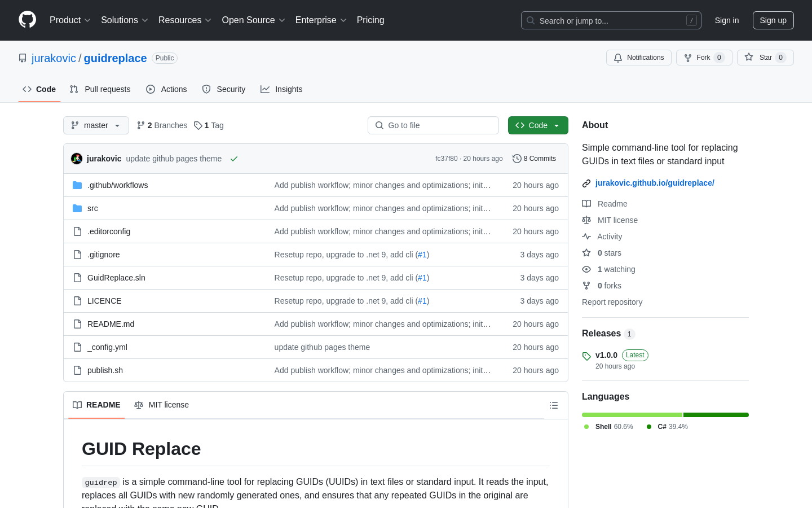The height and width of the screenshot is (508, 812).
Task: View the 2 Branches link
Action: tap(162, 125)
